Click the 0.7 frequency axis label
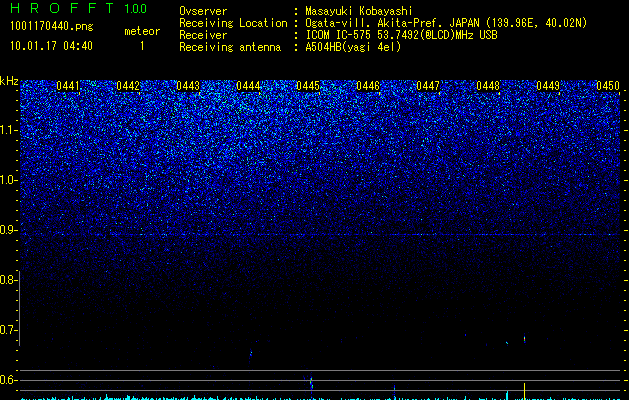The height and width of the screenshot is (400, 629). 8,330
